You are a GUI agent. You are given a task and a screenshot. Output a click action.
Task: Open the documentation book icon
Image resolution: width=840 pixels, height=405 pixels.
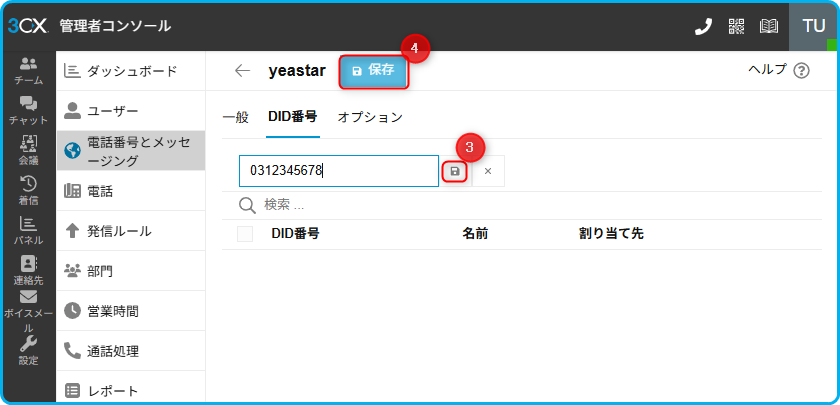pyautogui.click(x=769, y=26)
